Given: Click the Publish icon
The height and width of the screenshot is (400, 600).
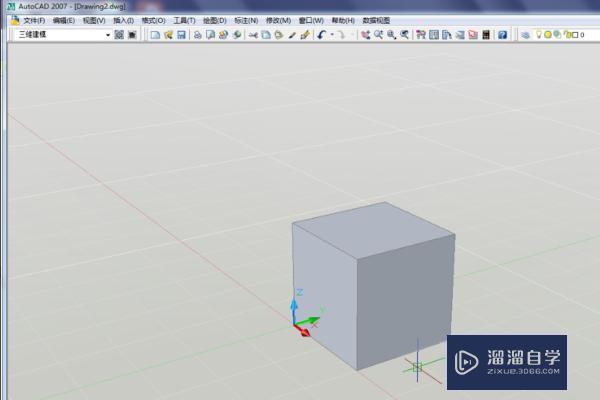Looking at the screenshot, I should tap(223, 35).
